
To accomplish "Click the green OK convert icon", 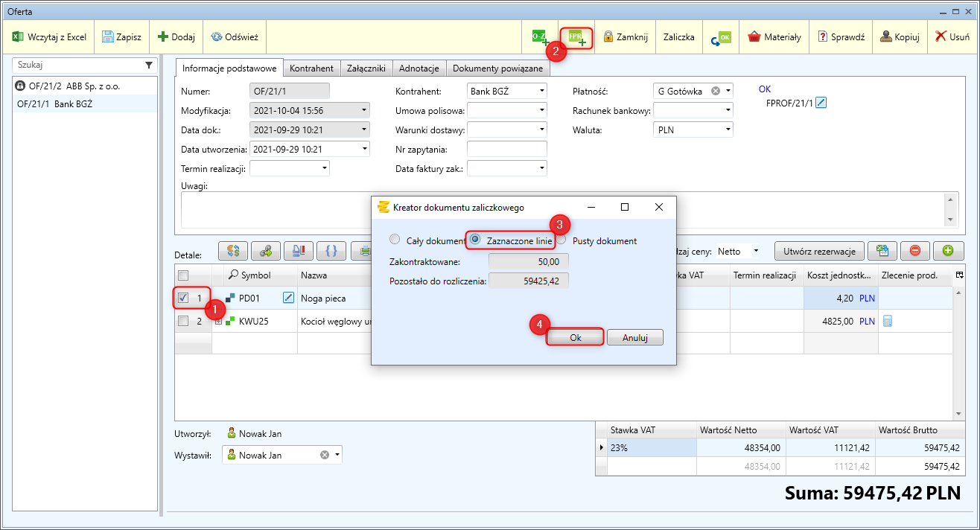I will [x=721, y=37].
